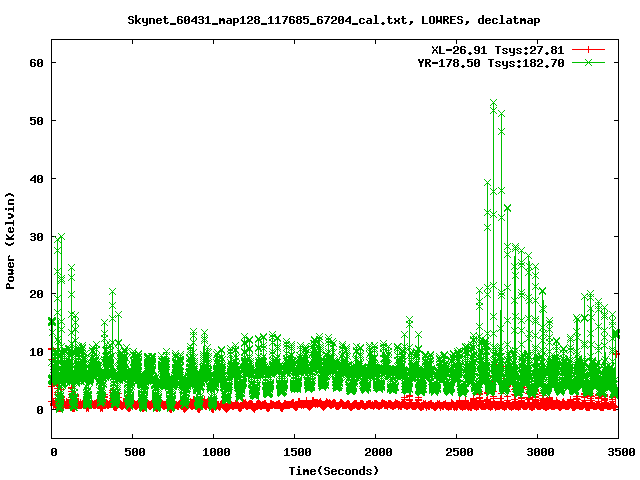Click the x-axis tick label 2500

point(459,452)
